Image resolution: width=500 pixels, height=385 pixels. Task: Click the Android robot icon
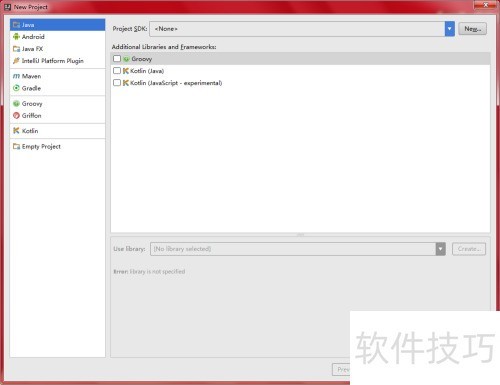16,37
